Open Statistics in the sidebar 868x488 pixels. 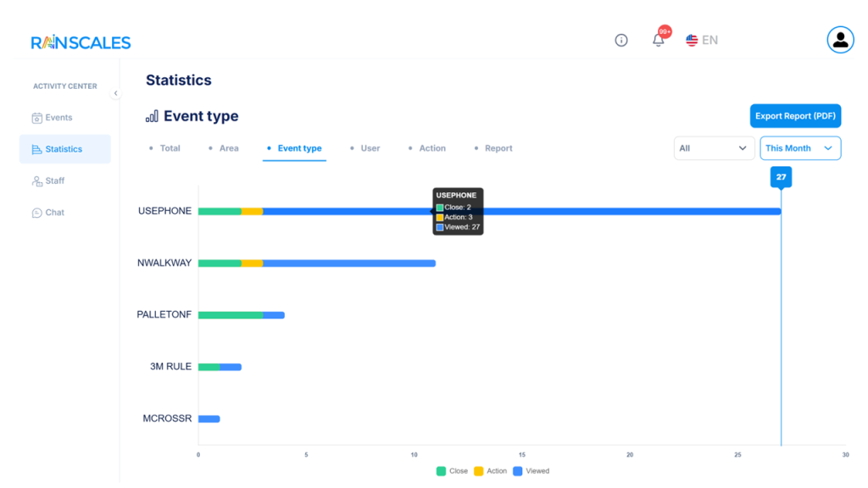click(64, 149)
